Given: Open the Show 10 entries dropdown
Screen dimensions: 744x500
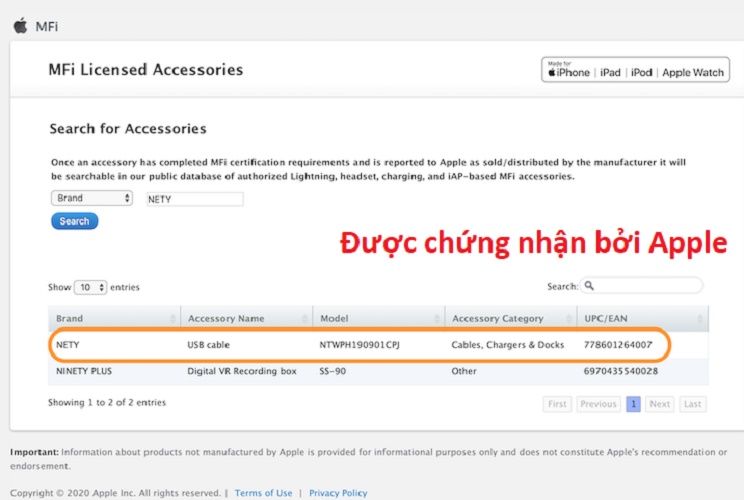Looking at the screenshot, I should (91, 287).
